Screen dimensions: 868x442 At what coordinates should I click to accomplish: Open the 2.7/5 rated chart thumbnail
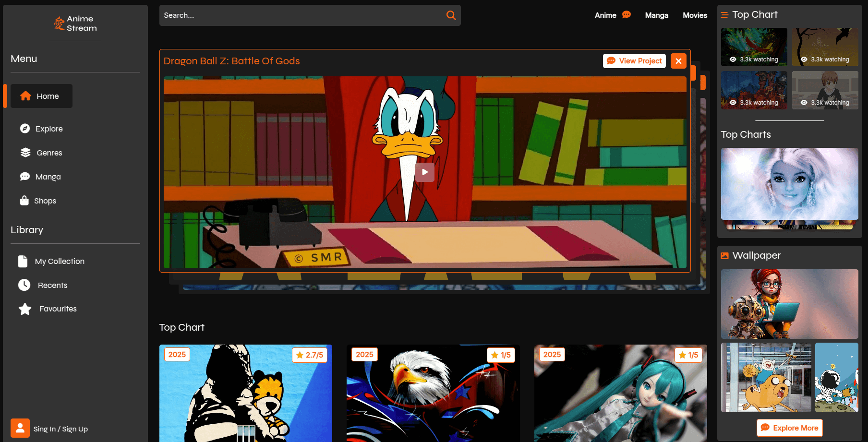[246, 393]
